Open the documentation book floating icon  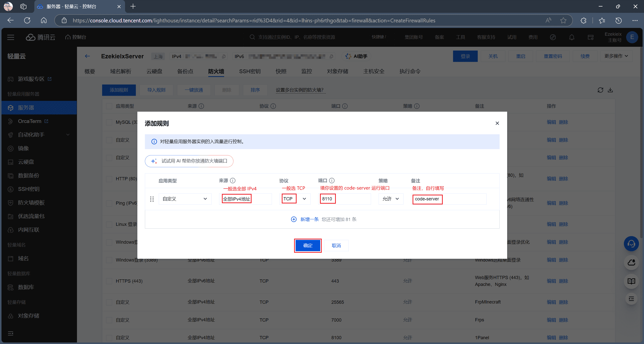[631, 281]
